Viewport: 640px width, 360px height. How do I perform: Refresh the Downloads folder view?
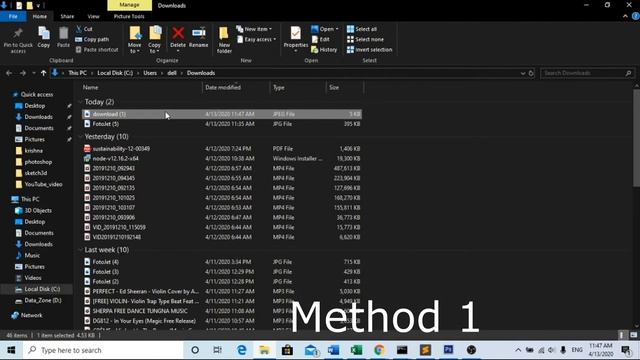(x=531, y=73)
